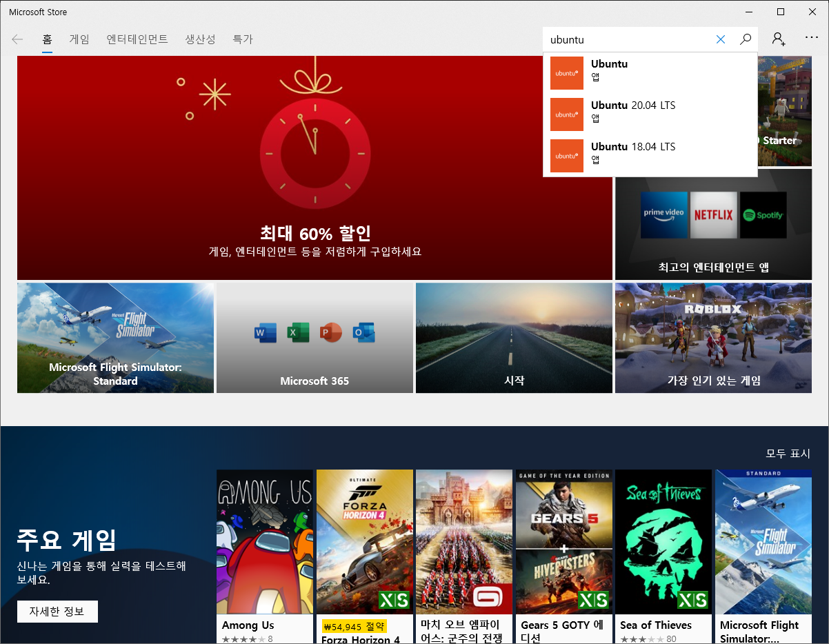
Task: Open the three-dots more menu
Action: (812, 39)
